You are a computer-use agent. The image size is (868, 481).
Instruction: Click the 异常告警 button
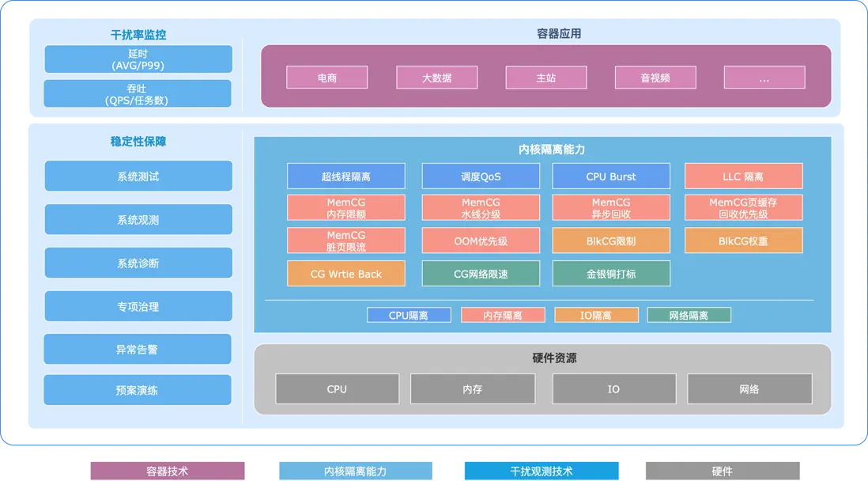click(138, 348)
